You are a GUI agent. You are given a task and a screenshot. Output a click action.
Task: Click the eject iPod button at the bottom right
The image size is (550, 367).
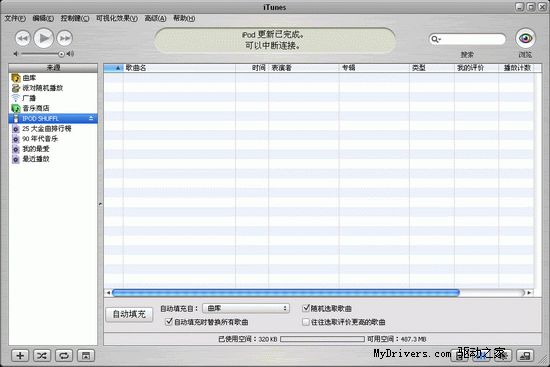pyautogui.click(x=525, y=355)
